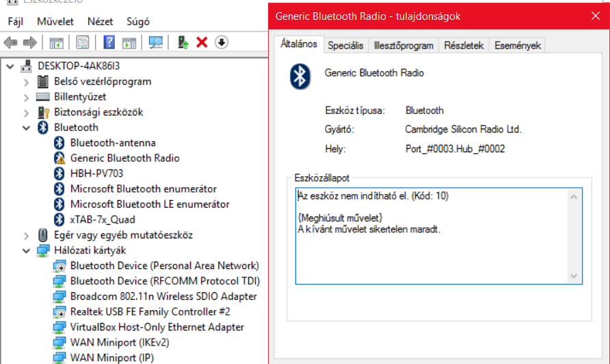Click the Hálózati kártyák network icon
The height and width of the screenshot is (364, 610).
43,251
